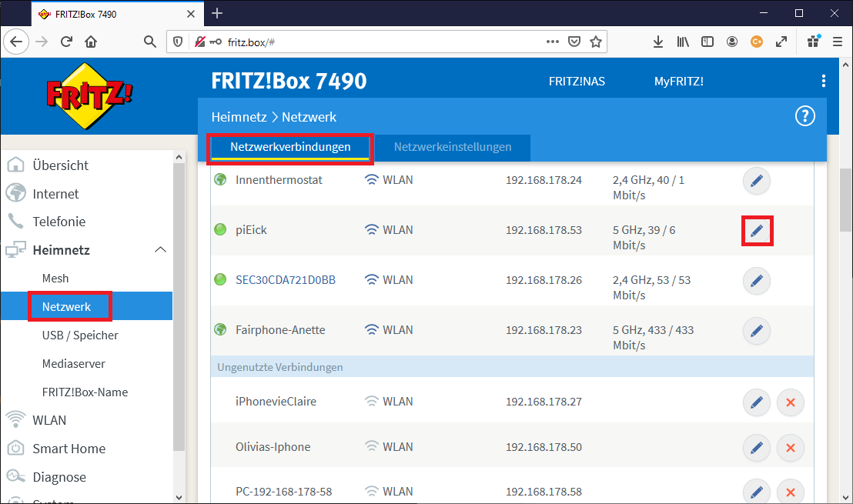Image resolution: width=853 pixels, height=504 pixels.
Task: Click the FRITZ! logo
Action: (x=89, y=96)
